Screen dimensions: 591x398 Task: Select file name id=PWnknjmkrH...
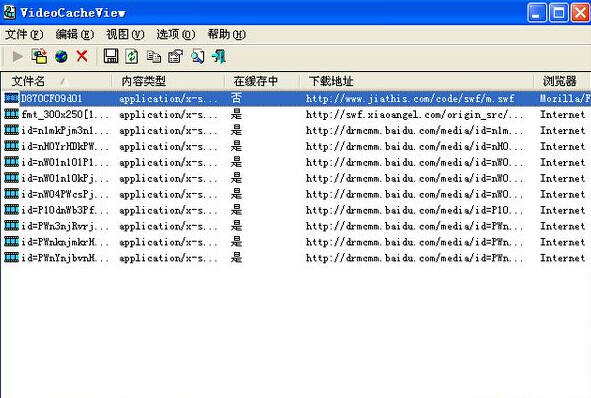65,242
